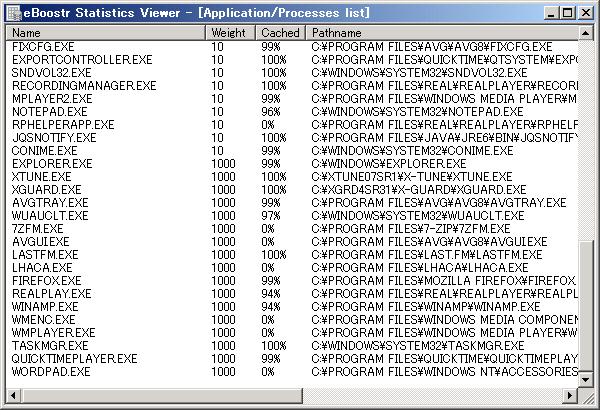Click the C:¥XGRD4SR31¥X-GUARD¥XGUARD.EXE pathname
The width and height of the screenshot is (600, 410).
(x=419, y=190)
